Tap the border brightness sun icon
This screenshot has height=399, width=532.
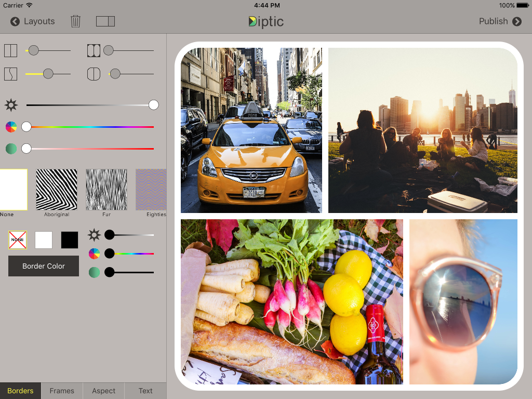click(x=11, y=105)
